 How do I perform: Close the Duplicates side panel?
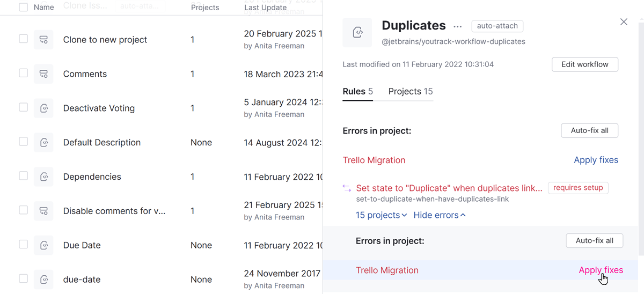point(624,22)
